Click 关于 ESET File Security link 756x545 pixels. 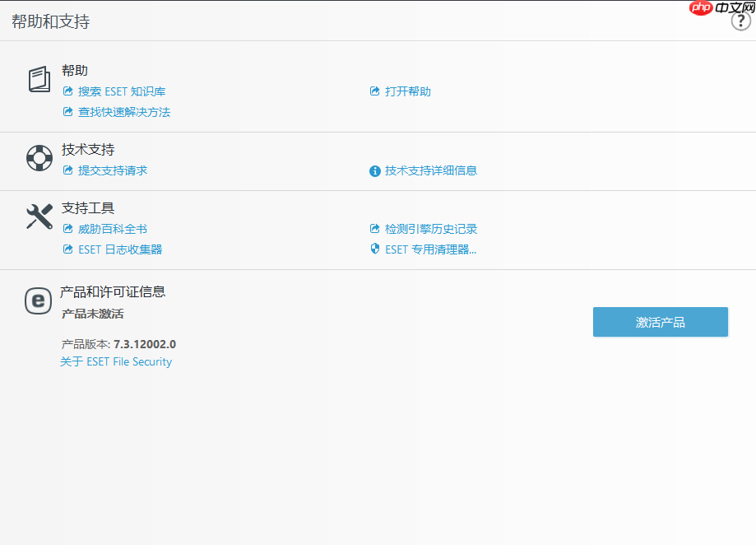114,361
